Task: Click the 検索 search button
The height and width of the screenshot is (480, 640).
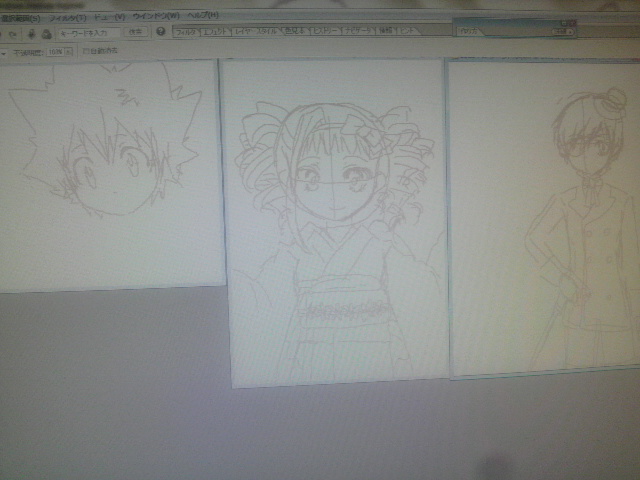Action: (135, 32)
